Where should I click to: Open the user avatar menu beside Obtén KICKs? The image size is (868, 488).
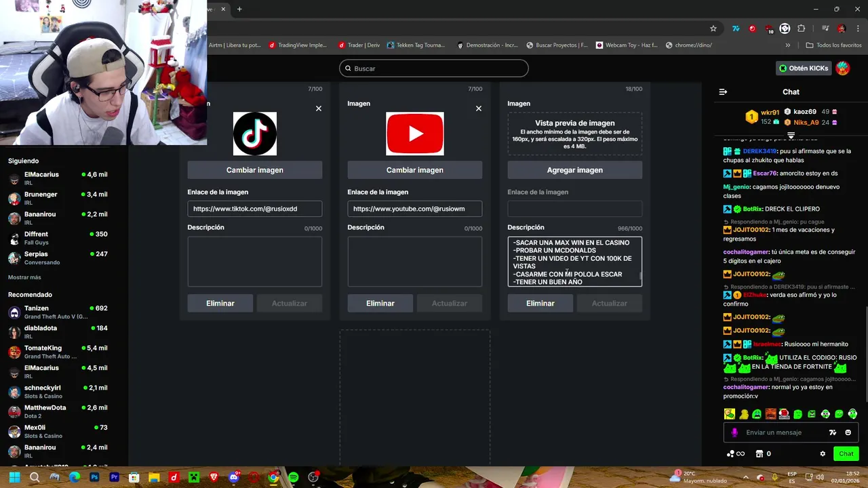click(843, 68)
